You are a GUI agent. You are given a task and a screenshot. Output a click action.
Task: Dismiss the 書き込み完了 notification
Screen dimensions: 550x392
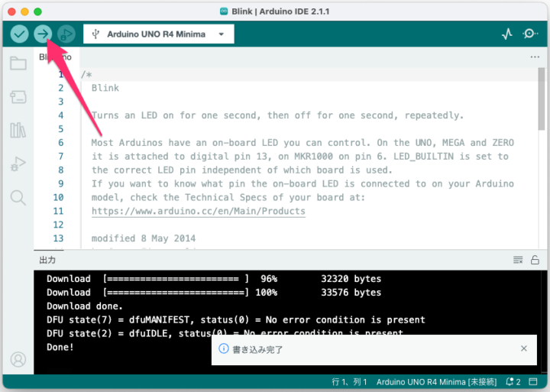pyautogui.click(x=523, y=348)
